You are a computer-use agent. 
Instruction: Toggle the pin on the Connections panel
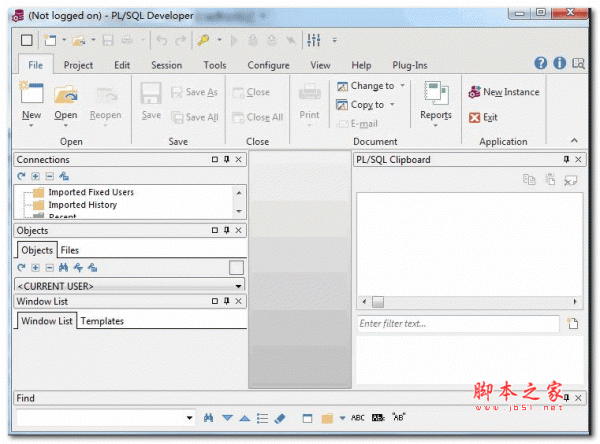(227, 159)
